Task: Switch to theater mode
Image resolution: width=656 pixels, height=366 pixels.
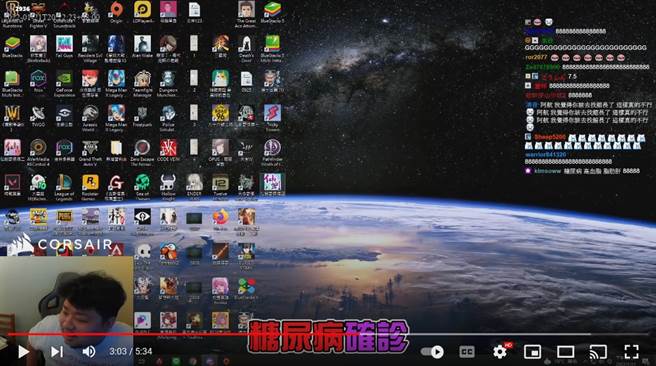Action: click(566, 352)
